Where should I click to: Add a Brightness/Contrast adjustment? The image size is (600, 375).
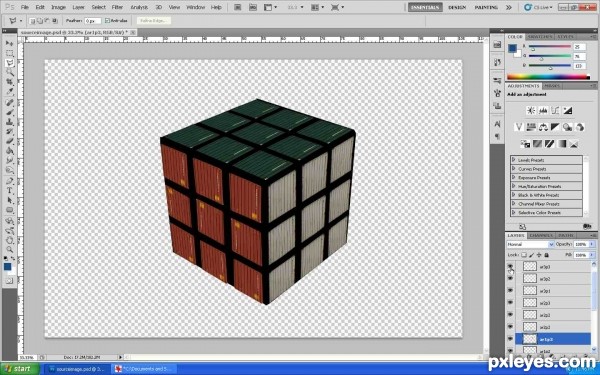pyautogui.click(x=531, y=111)
